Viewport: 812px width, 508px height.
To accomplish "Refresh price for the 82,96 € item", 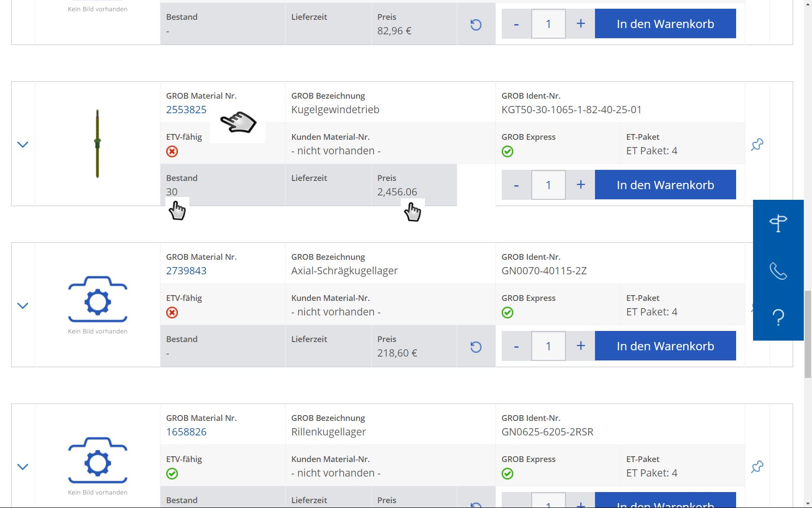I will [476, 24].
